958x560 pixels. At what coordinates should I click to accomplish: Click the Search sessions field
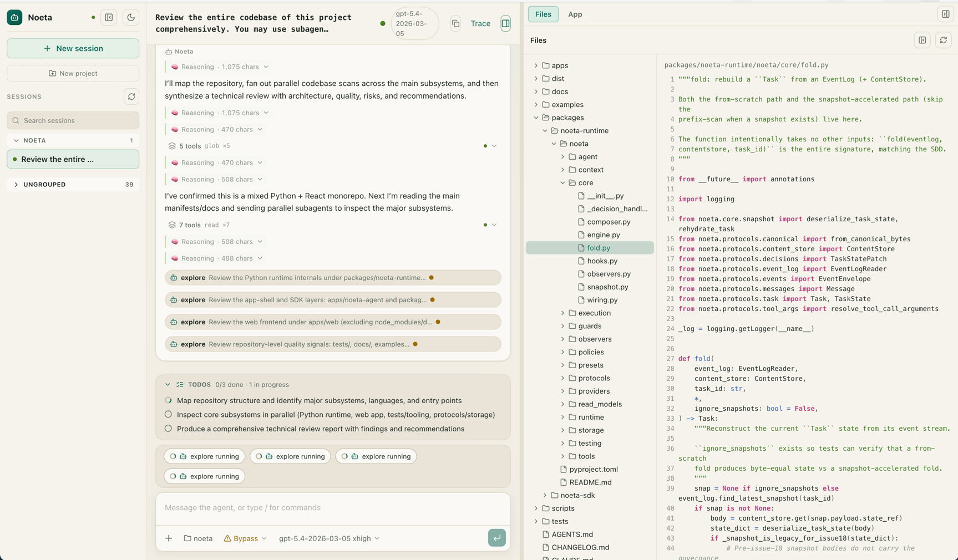point(73,120)
